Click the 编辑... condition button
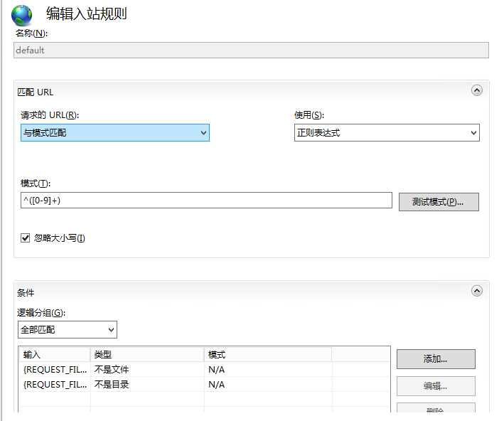The height and width of the screenshot is (421, 504). point(436,386)
